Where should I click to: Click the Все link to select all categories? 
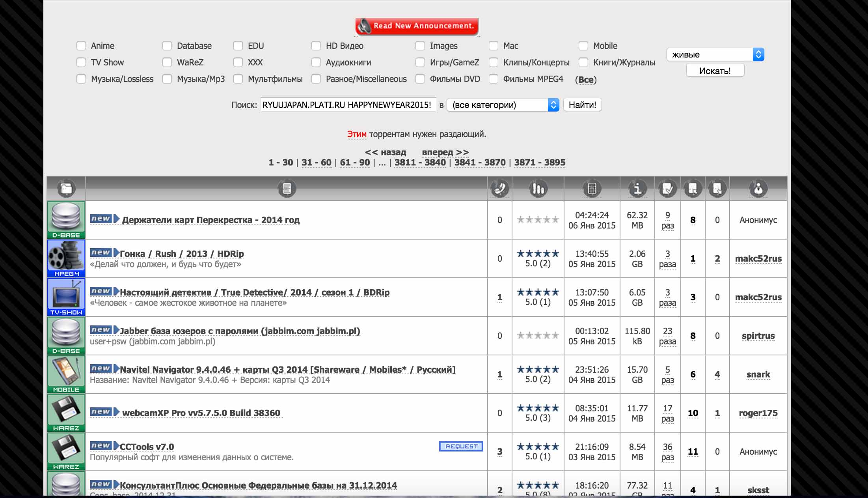tap(586, 80)
